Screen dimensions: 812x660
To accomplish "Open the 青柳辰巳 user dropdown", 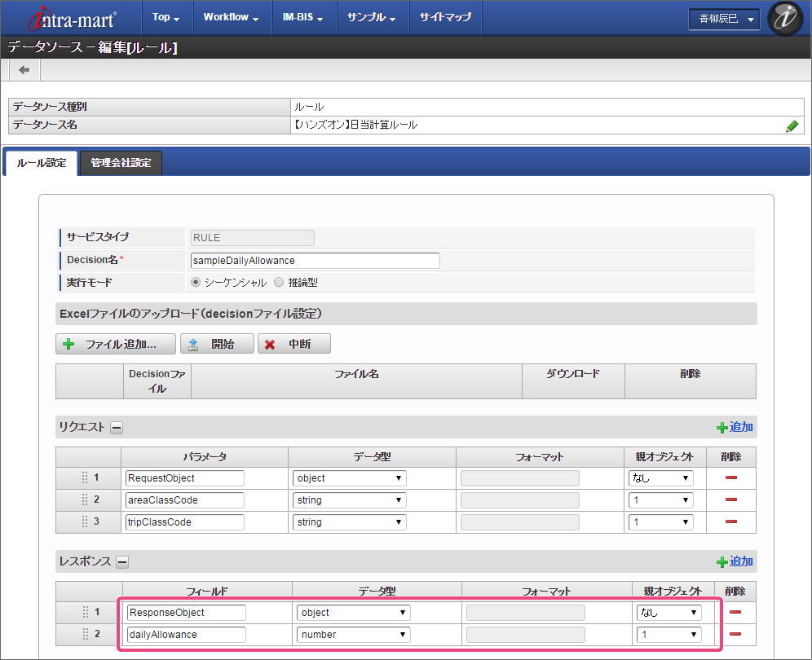I will [x=724, y=18].
